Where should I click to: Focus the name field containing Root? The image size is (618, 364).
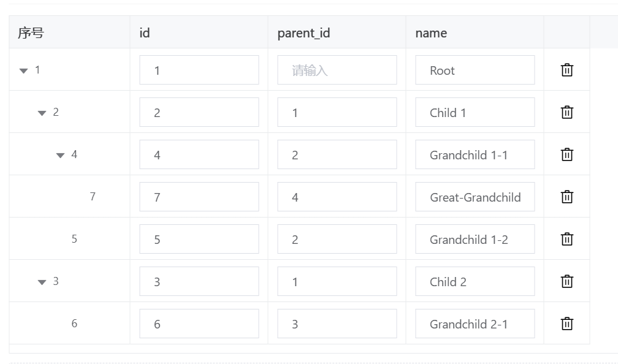point(475,70)
